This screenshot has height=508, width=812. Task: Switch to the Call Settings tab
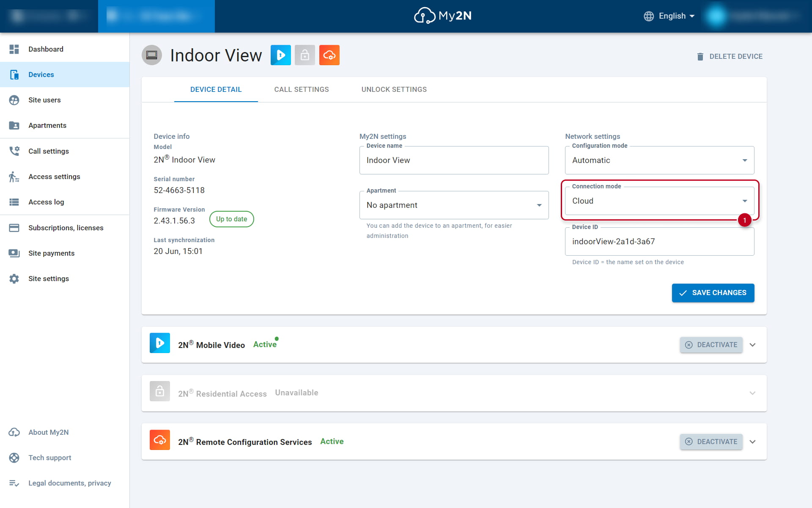302,89
